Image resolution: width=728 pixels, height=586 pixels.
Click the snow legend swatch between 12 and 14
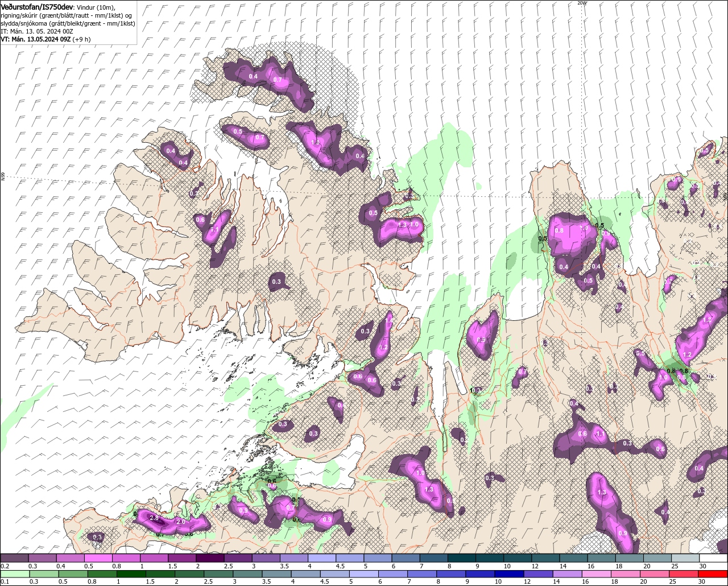[x=545, y=558]
